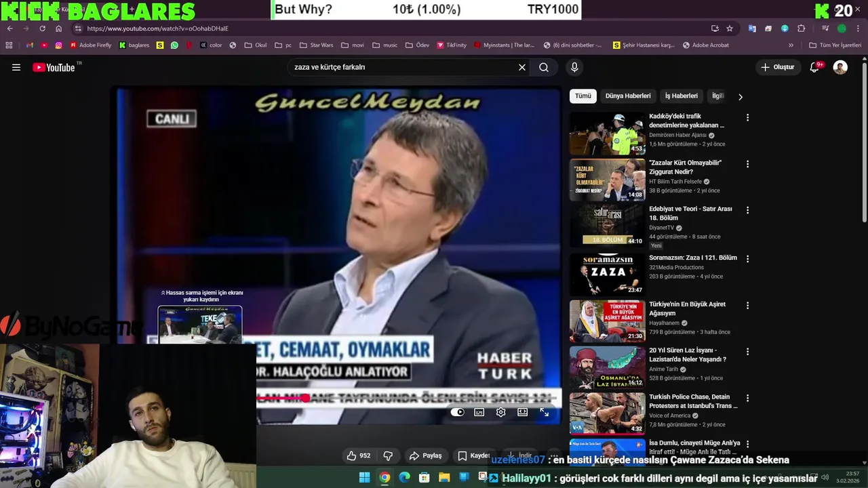Open options for Soramazsın: Zaza video
Viewport: 868px width, 488px height.
(x=747, y=258)
